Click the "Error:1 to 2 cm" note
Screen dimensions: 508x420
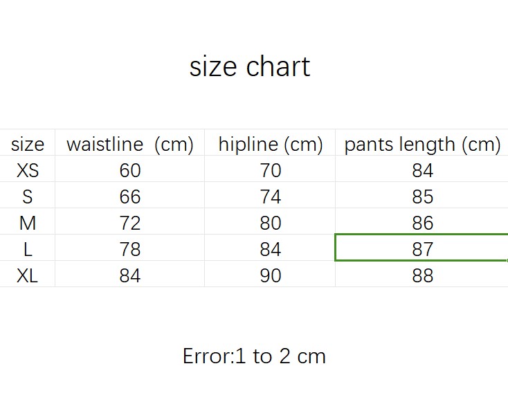tap(254, 356)
